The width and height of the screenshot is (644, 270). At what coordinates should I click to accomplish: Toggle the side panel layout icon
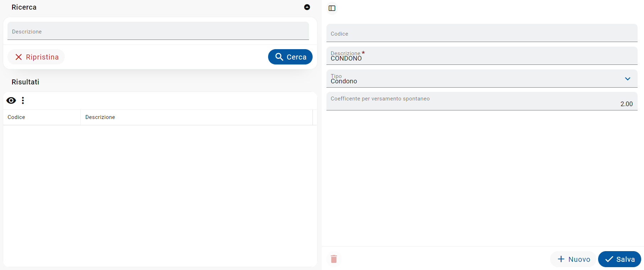(332, 8)
